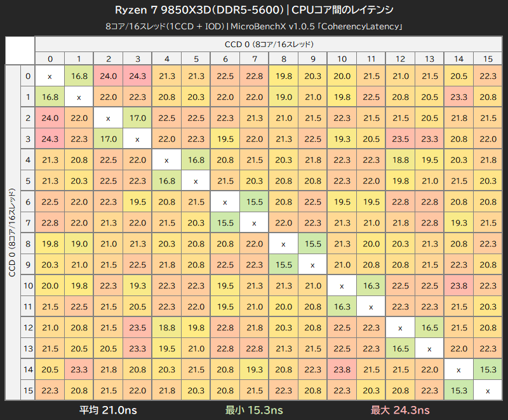Select the diagonal x cell for core 8
This screenshot has height=420, width=508.
283,243
